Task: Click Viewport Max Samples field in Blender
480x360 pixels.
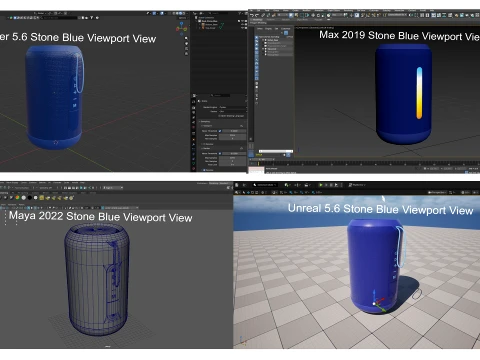Action: 232,135
